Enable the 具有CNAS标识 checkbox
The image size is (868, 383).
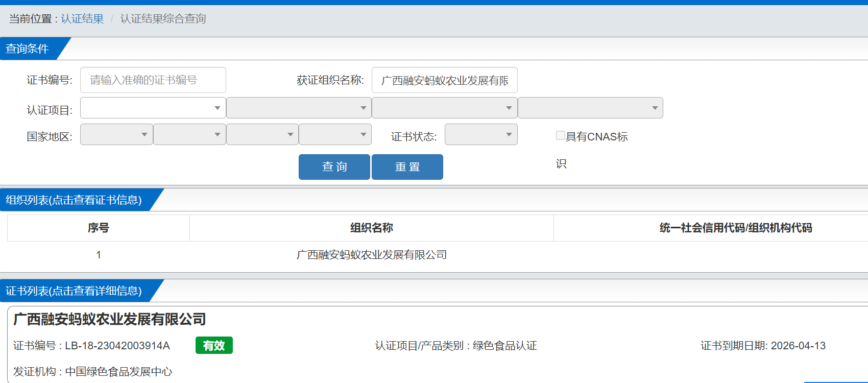tap(561, 135)
